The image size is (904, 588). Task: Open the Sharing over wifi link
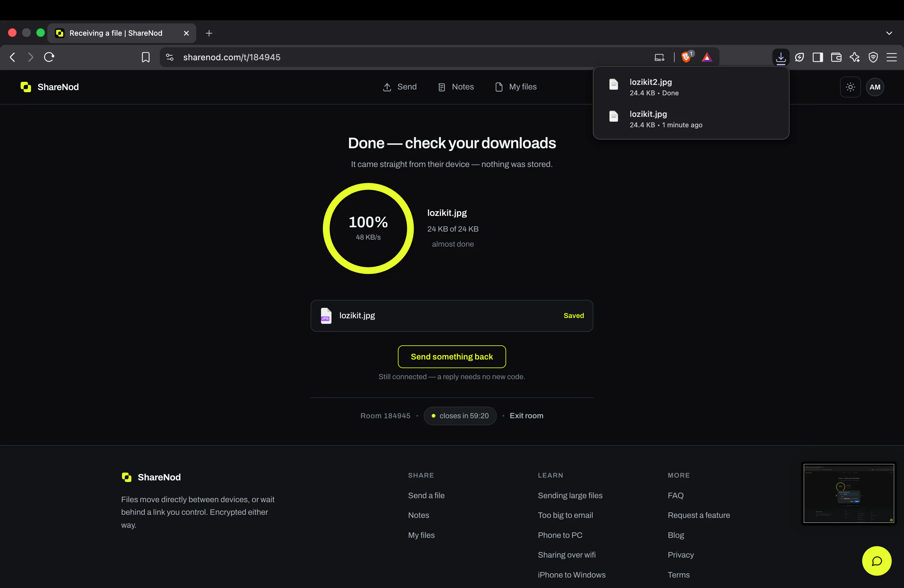(567, 555)
